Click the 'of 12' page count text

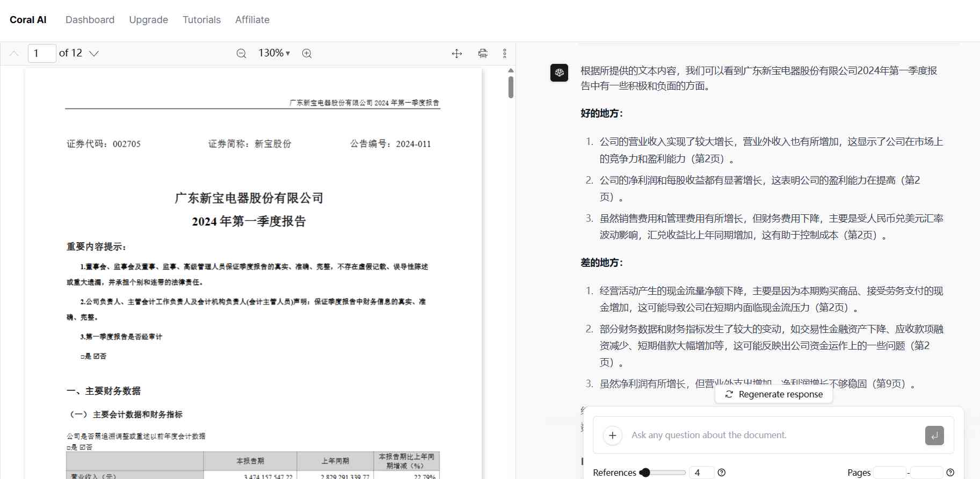click(x=70, y=53)
